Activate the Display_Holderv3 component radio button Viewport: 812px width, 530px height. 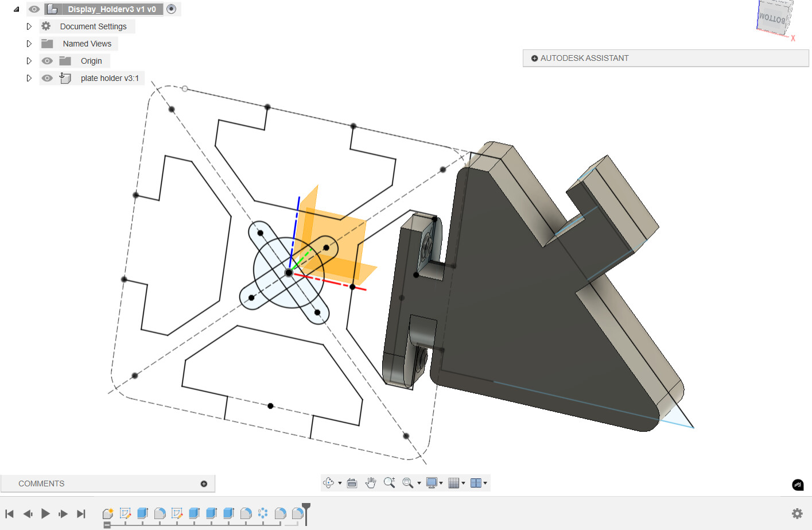click(171, 9)
